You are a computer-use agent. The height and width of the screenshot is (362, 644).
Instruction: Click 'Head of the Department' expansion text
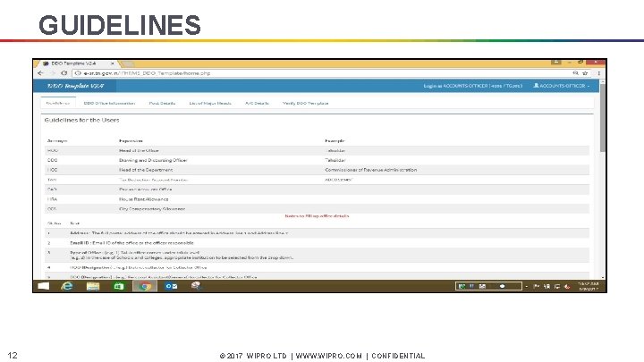146,170
